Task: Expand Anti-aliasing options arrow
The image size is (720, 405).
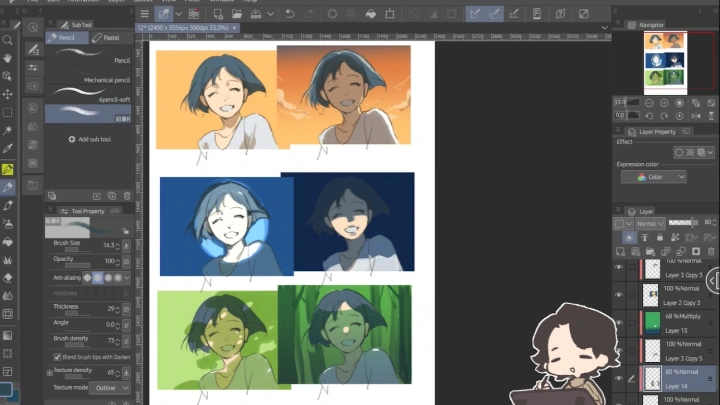Action: [126, 278]
